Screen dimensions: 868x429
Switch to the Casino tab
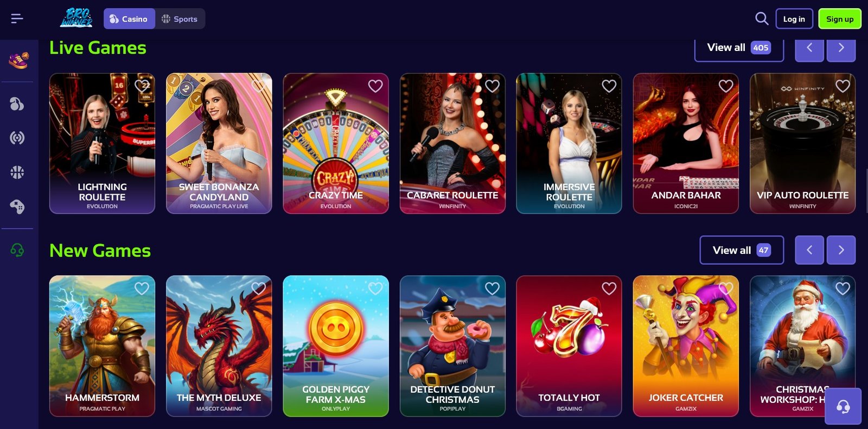[129, 19]
